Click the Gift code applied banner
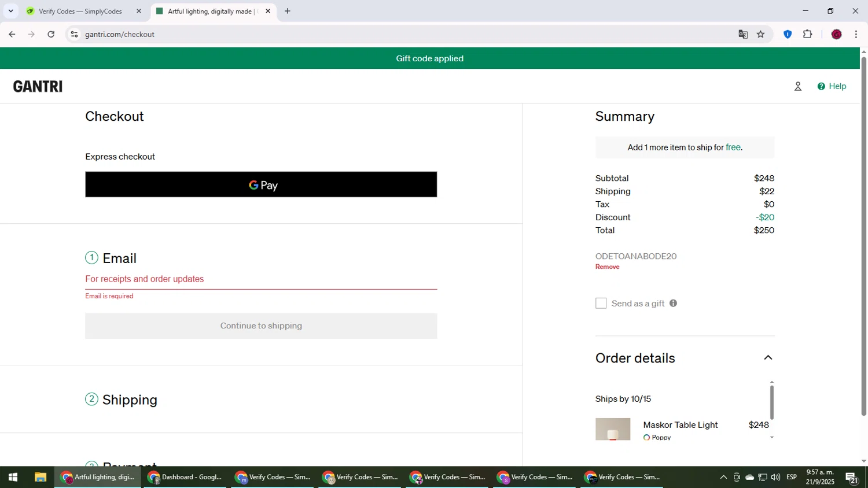868x488 pixels. [429, 58]
